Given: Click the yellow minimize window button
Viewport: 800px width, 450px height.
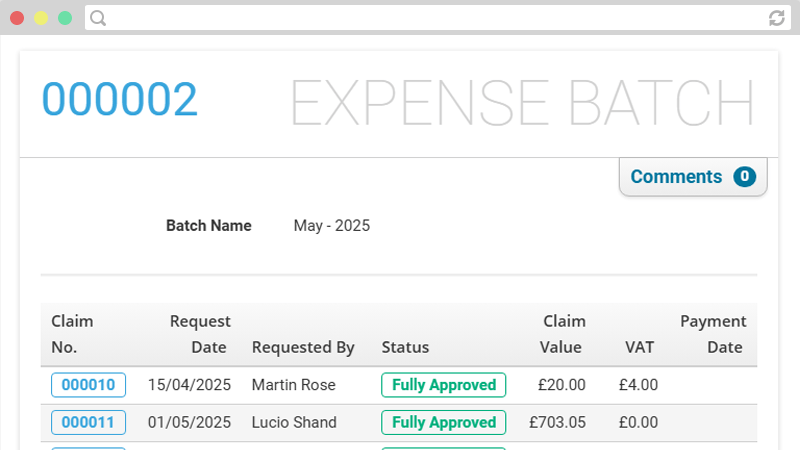Looking at the screenshot, I should point(41,18).
